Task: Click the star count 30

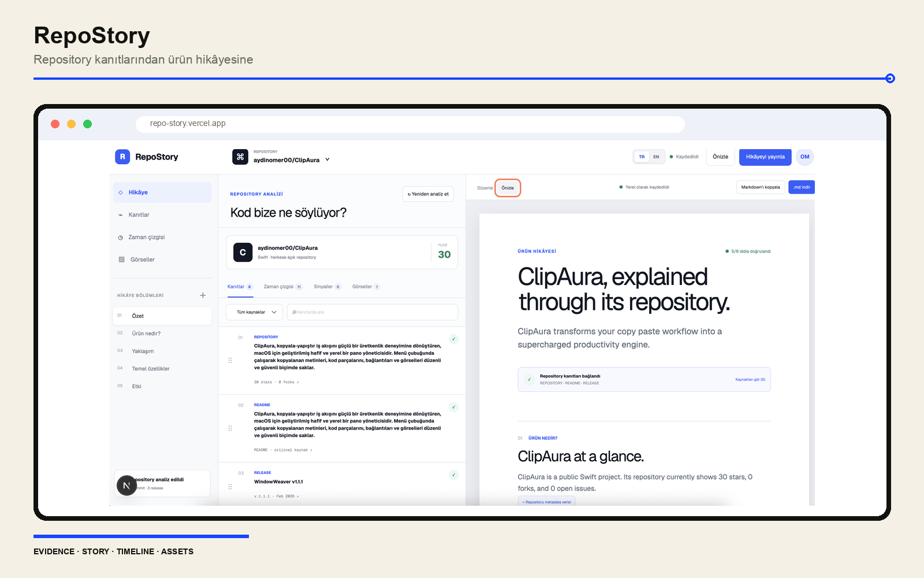Action: click(444, 254)
